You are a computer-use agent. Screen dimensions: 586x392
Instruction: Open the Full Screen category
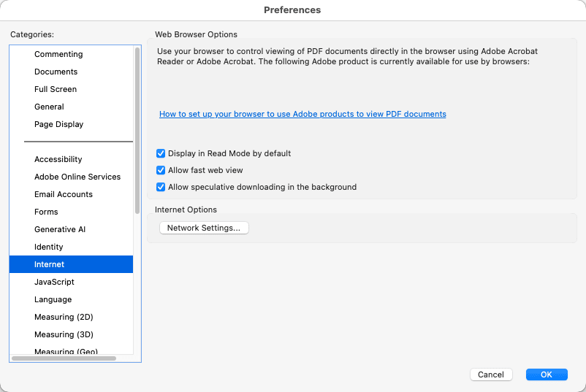pos(71,89)
